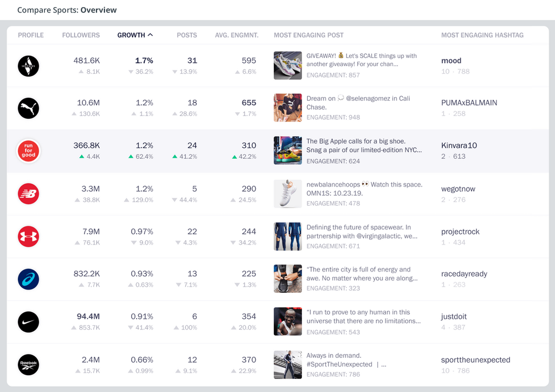Open the white New Balance shoe thumbnail
This screenshot has height=392, width=555.
coord(288,194)
